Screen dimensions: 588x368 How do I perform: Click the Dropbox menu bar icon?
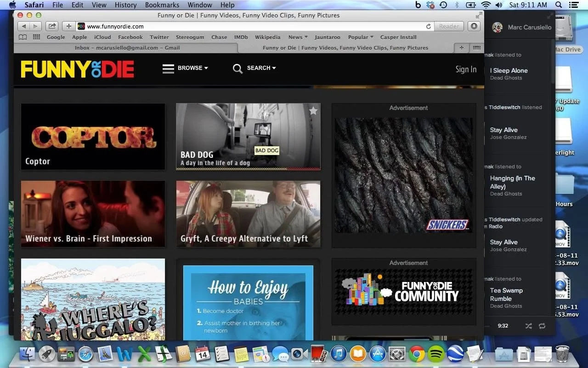click(x=430, y=5)
